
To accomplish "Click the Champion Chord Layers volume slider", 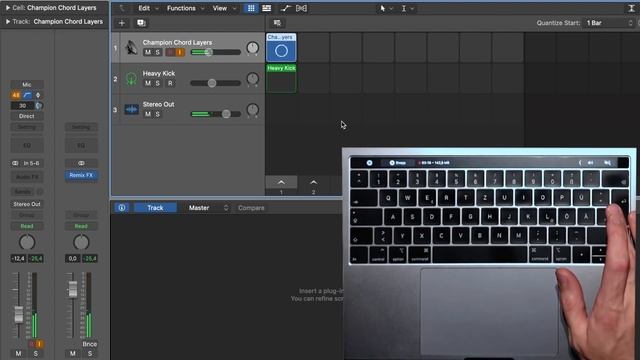I will pyautogui.click(x=216, y=52).
